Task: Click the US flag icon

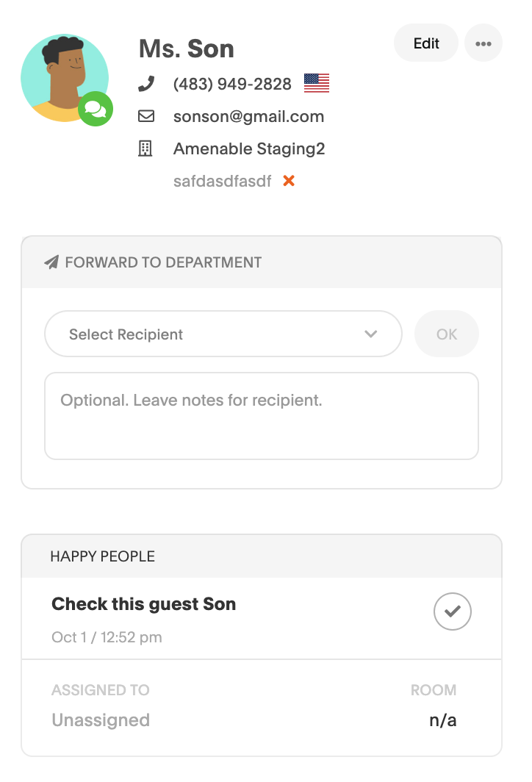Action: point(317,84)
